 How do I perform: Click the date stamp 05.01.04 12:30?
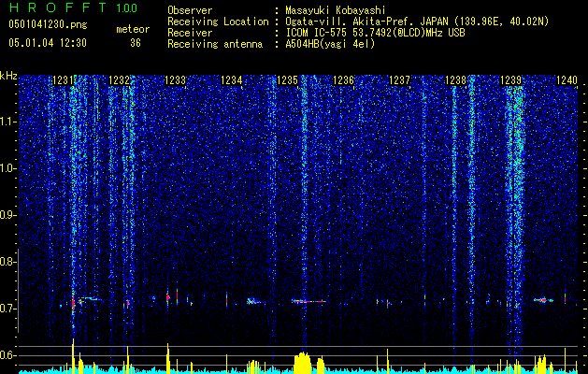coord(48,43)
